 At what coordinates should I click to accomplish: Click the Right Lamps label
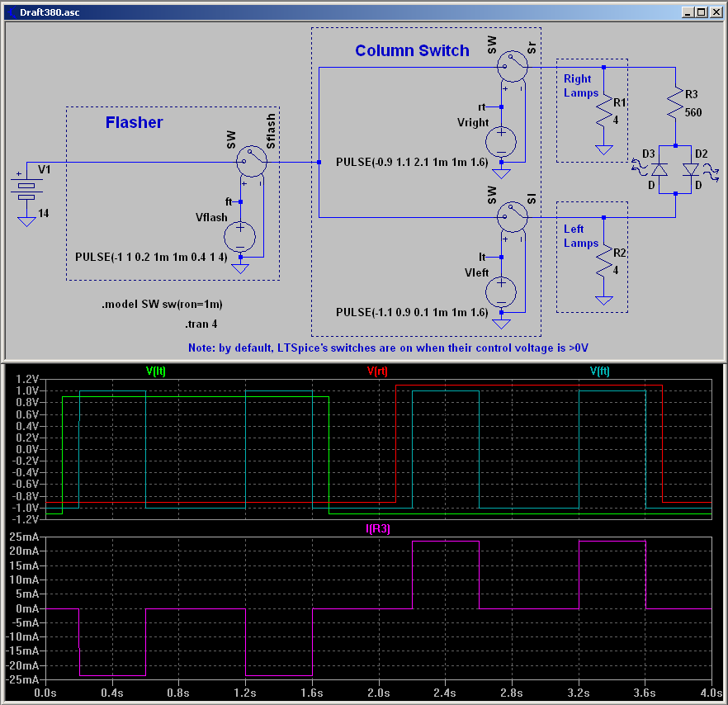coord(581,86)
